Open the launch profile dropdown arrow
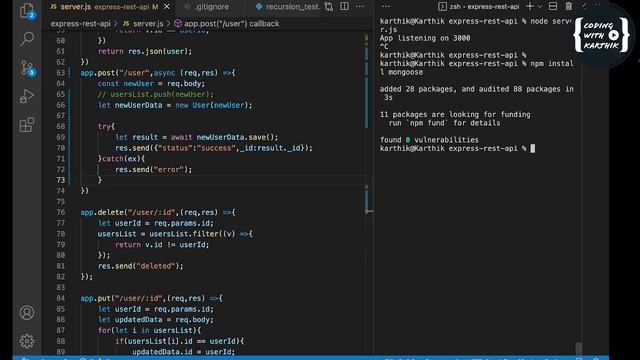 (x=540, y=7)
